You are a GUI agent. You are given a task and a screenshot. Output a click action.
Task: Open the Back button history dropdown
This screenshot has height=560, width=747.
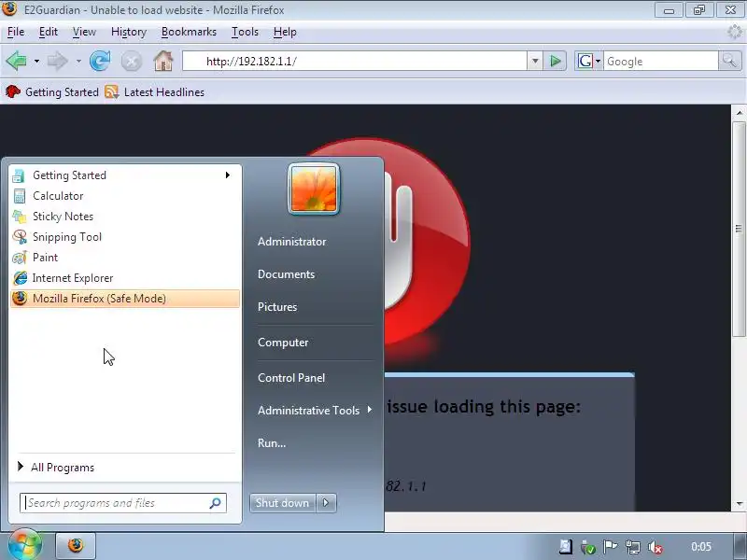tap(36, 62)
